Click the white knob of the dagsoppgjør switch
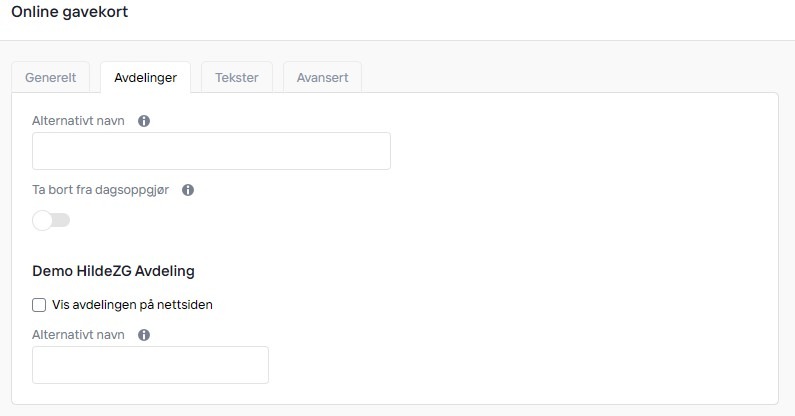795x416 pixels. (x=42, y=220)
